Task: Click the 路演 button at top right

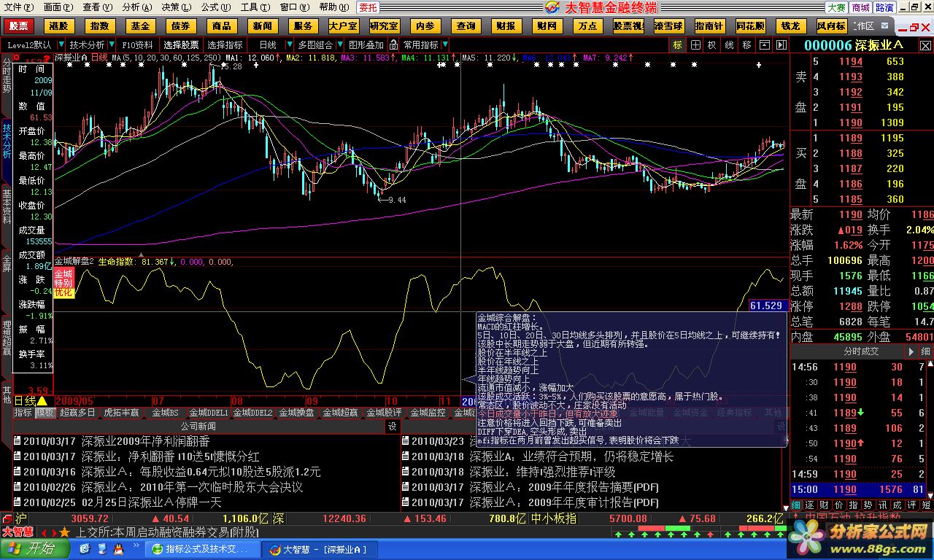Action: click(x=884, y=7)
